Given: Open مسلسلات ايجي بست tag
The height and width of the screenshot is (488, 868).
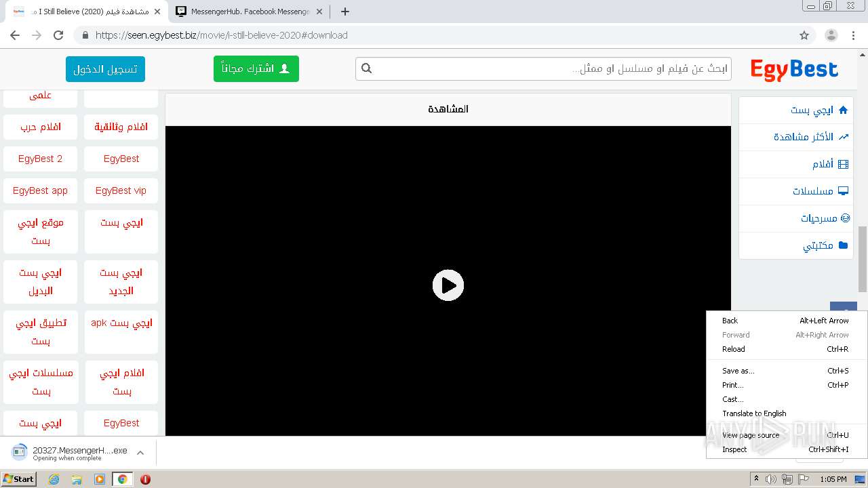Looking at the screenshot, I should (41, 382).
